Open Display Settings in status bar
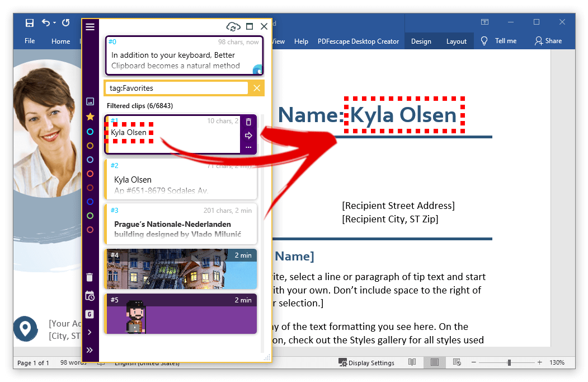588x382 pixels. (366, 362)
